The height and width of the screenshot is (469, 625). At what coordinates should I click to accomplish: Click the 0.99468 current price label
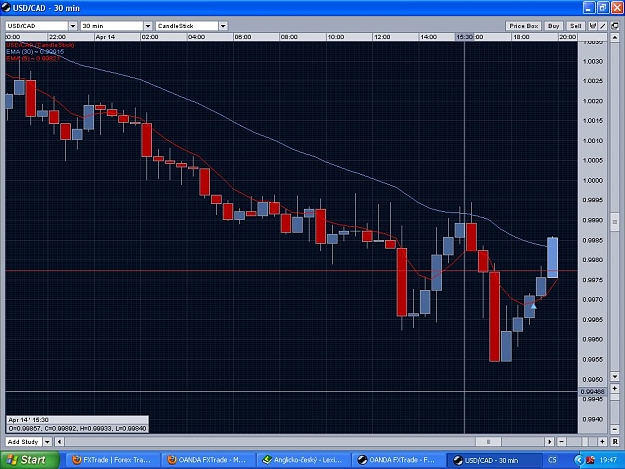592,392
